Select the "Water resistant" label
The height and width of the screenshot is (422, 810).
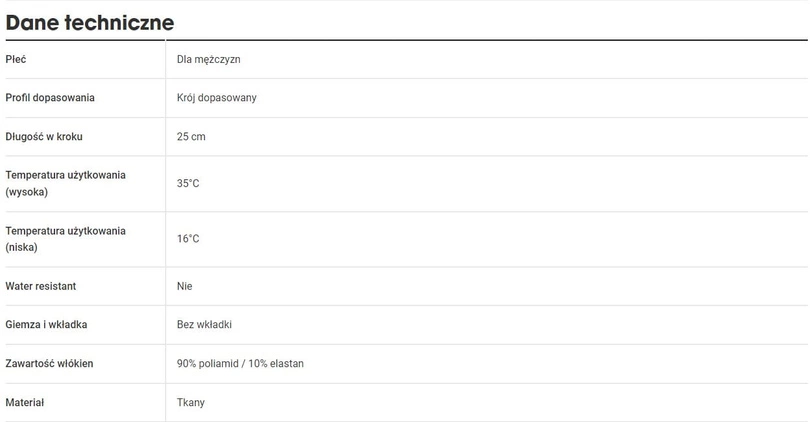(x=41, y=286)
